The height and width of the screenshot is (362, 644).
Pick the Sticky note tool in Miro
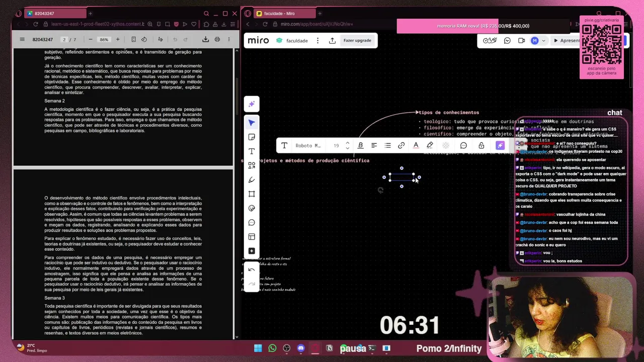pyautogui.click(x=252, y=137)
